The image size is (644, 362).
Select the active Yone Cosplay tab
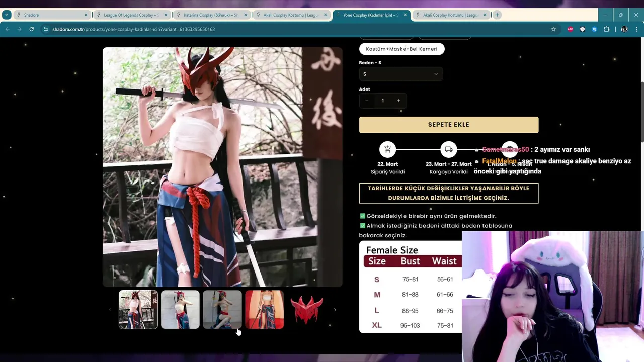pos(371,15)
